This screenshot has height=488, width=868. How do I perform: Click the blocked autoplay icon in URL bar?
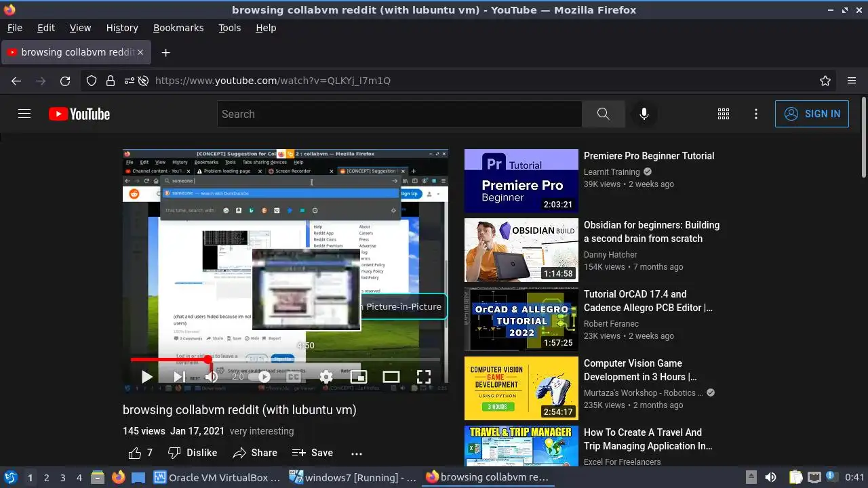coord(143,81)
